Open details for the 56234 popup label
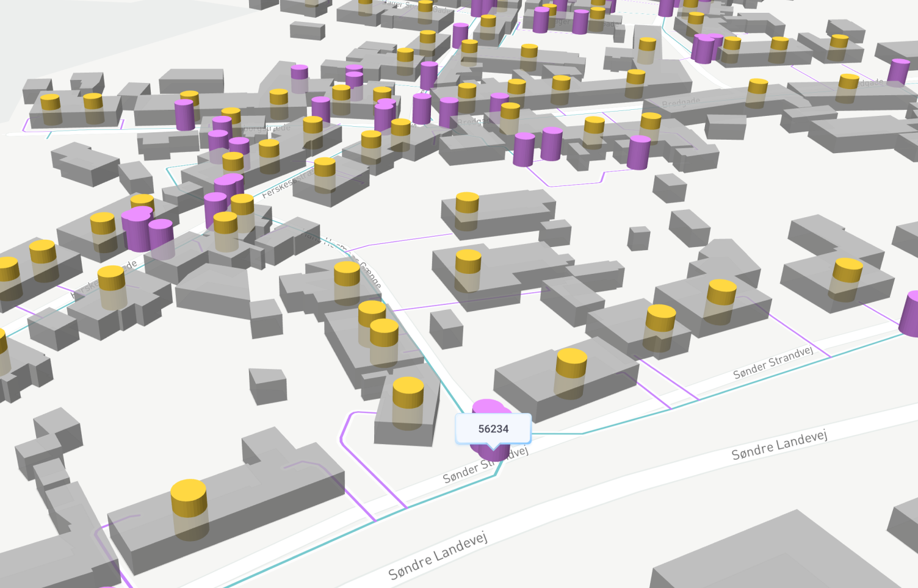 pyautogui.click(x=493, y=429)
